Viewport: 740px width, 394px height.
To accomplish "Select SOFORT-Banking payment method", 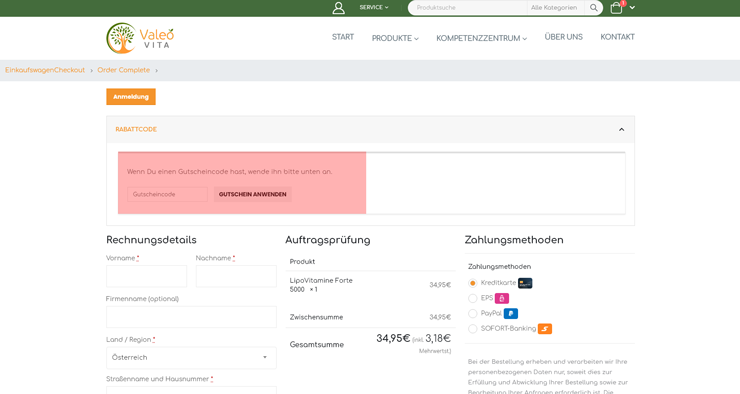I will (472, 329).
